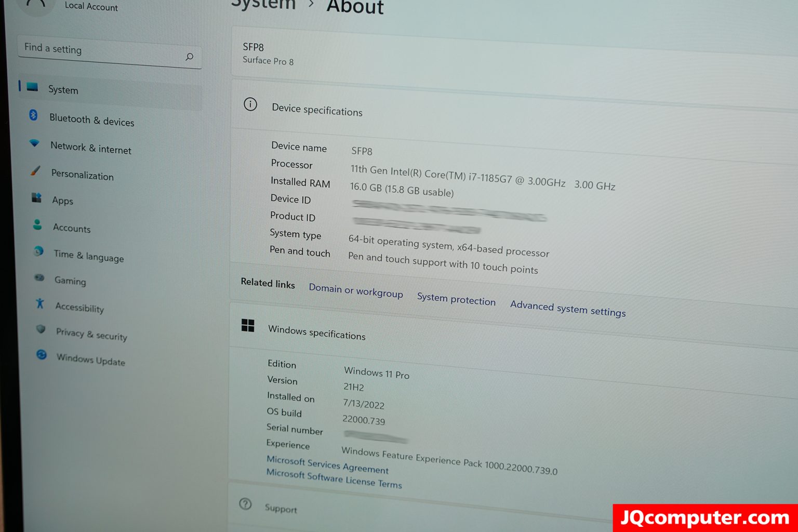Open Microsoft Services Agreement link

click(327, 464)
